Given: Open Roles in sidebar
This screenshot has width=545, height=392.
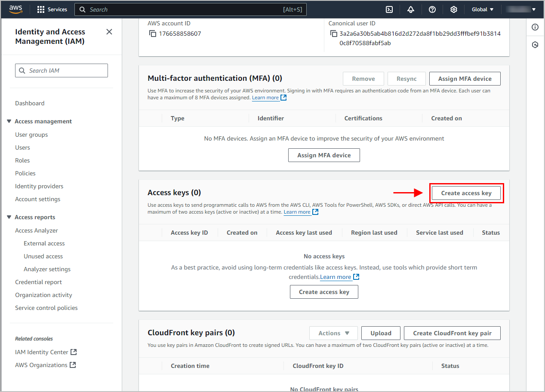Looking at the screenshot, I should [x=22, y=160].
